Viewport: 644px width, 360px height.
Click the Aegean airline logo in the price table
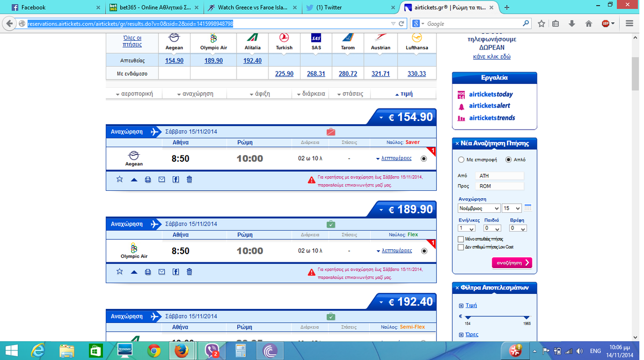pos(174,38)
